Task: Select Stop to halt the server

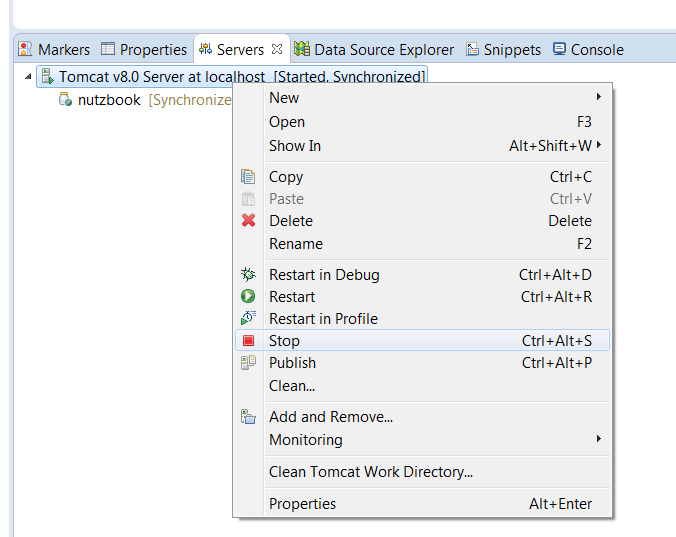Action: [422, 340]
